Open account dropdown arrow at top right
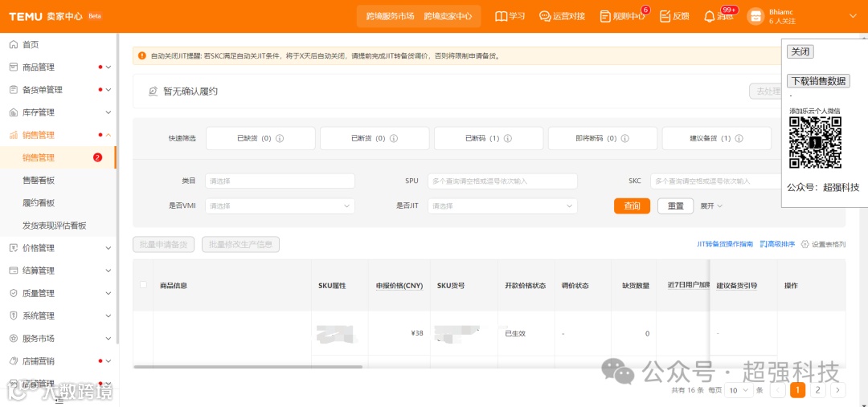Screen dimensions: 868x407 tap(853, 16)
